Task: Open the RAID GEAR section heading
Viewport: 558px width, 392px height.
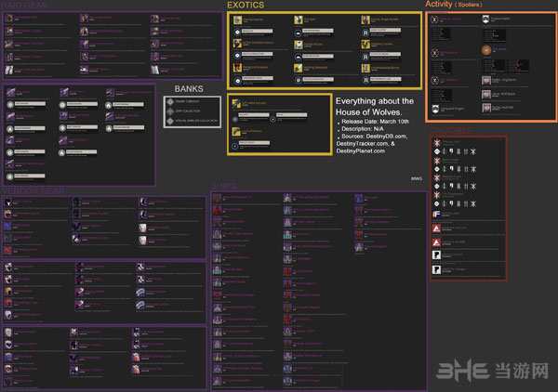Action: tap(26, 5)
